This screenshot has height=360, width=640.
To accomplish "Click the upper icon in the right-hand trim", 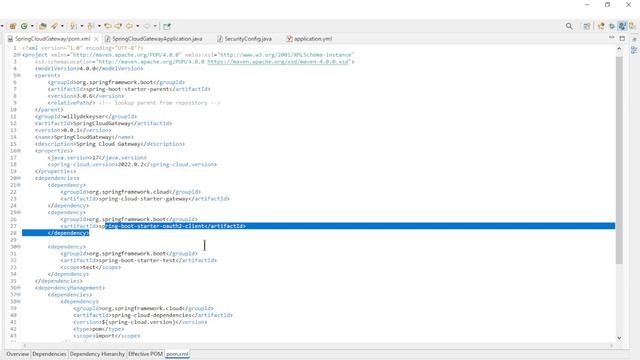I will click(x=634, y=40).
